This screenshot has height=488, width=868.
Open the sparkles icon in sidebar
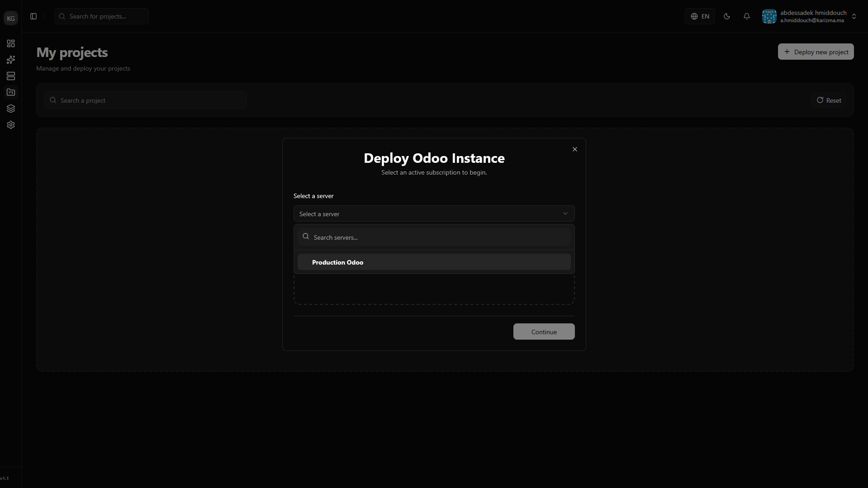point(11,60)
